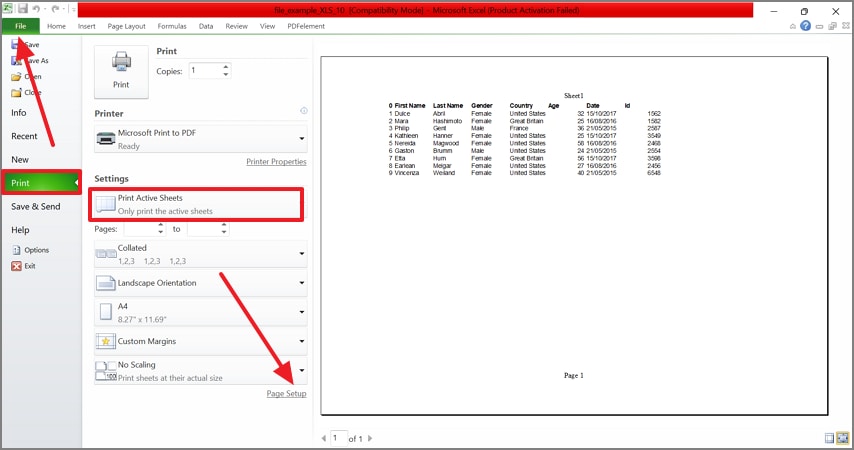Click the Copies number field
The image size is (854, 450).
205,71
